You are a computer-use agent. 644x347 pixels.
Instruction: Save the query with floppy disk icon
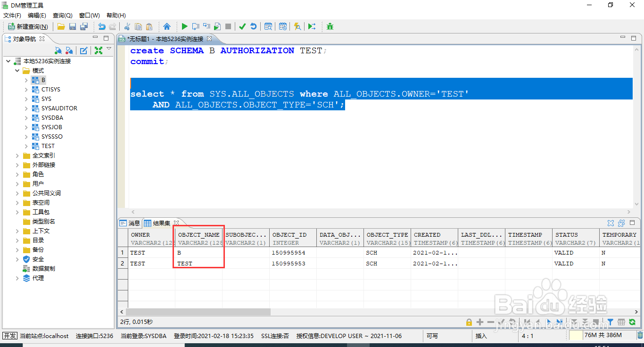pyautogui.click(x=73, y=26)
